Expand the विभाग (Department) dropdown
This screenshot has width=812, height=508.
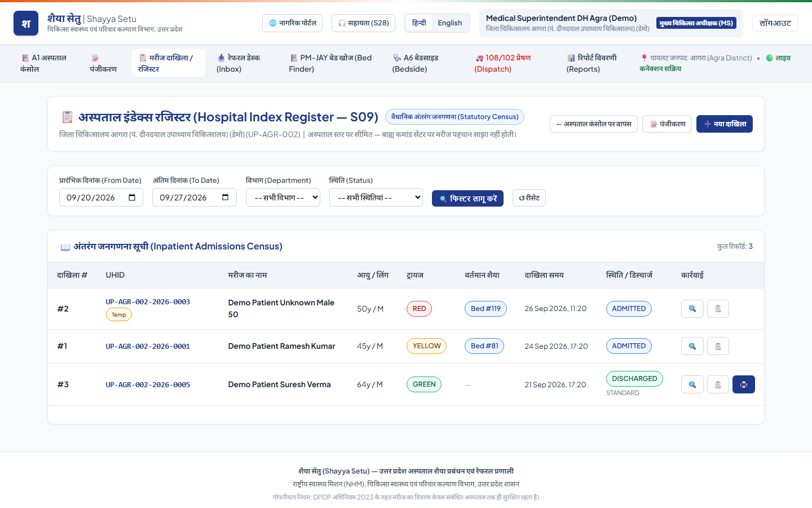[283, 198]
